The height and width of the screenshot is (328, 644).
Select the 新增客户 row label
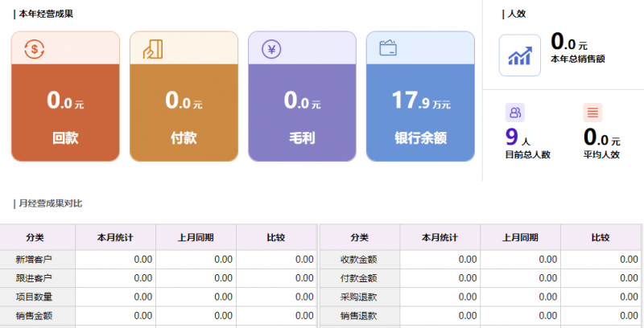pos(34,260)
